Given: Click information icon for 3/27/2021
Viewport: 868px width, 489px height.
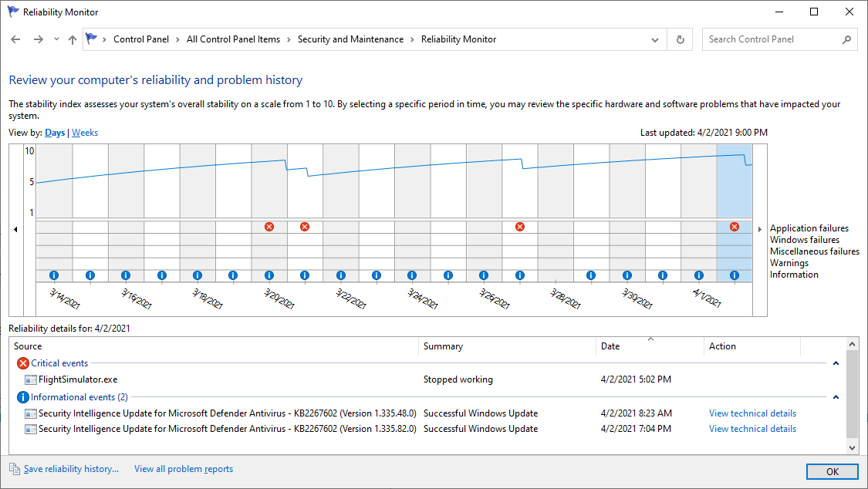Looking at the screenshot, I should (x=520, y=275).
